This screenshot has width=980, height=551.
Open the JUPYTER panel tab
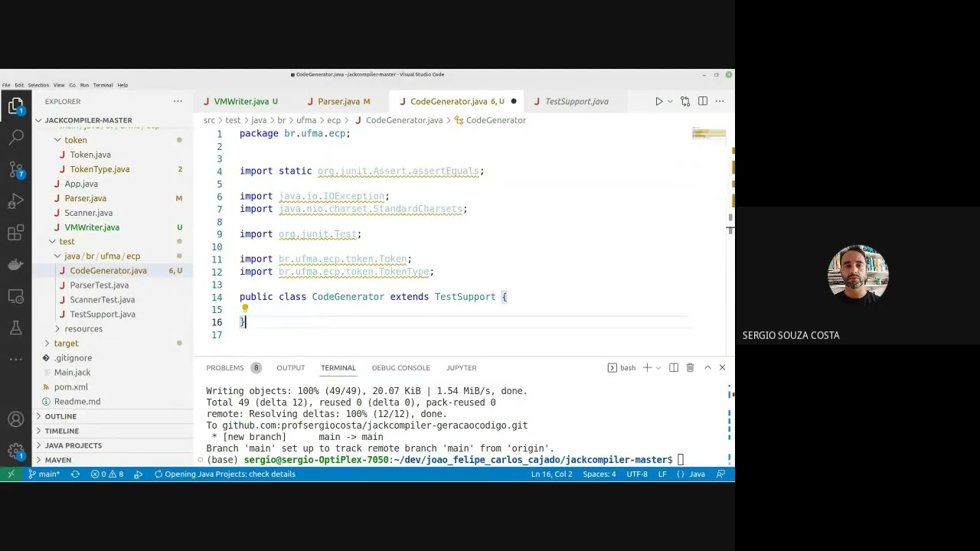point(461,367)
